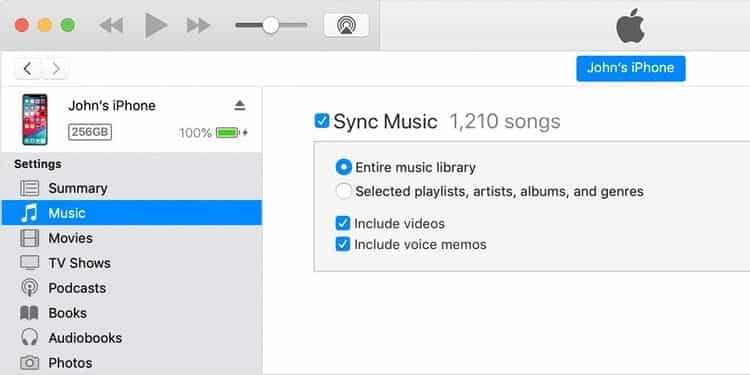Click the rewind playback icon

coord(111,25)
